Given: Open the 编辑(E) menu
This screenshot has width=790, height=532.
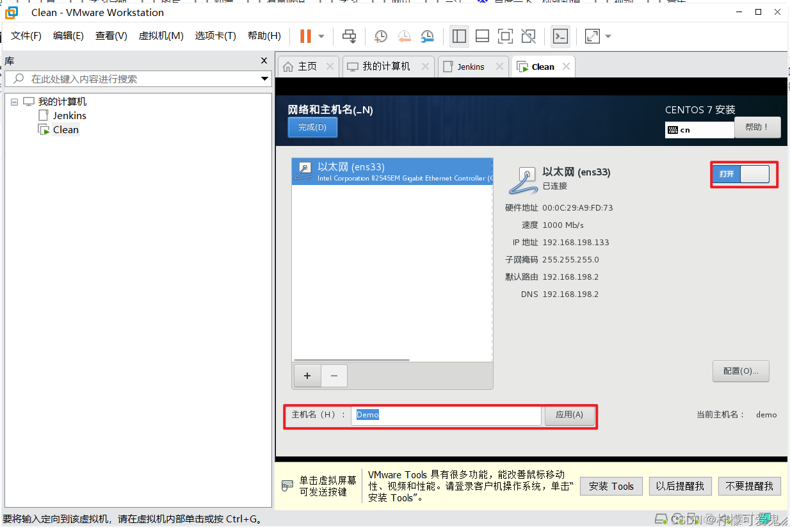Looking at the screenshot, I should coord(69,36).
